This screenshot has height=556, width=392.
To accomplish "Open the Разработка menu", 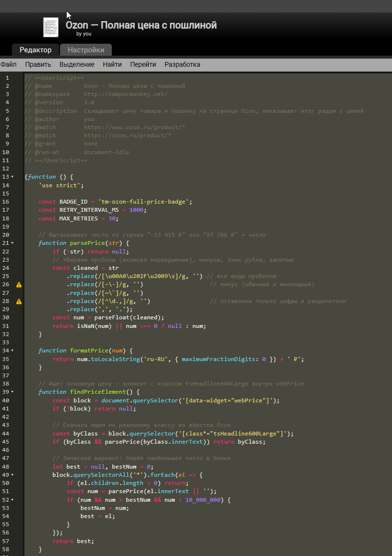I will pyautogui.click(x=182, y=64).
